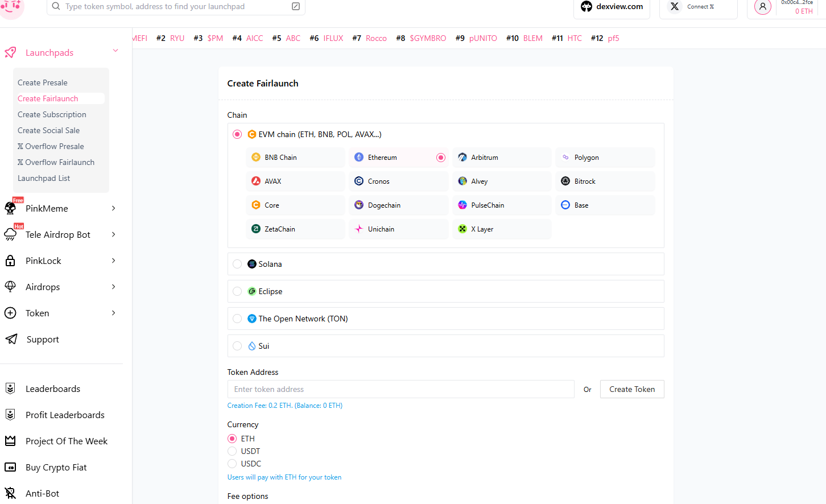Click the Token plus-circle icon

pyautogui.click(x=10, y=313)
